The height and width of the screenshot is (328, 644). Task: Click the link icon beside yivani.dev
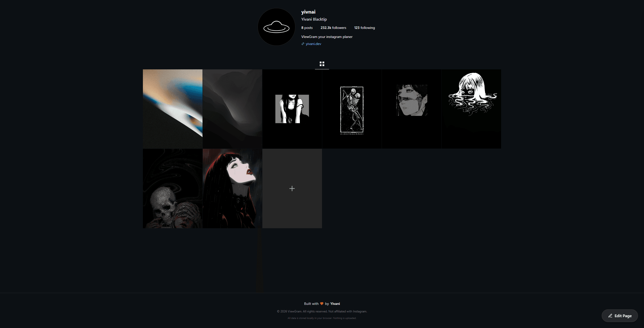(303, 44)
